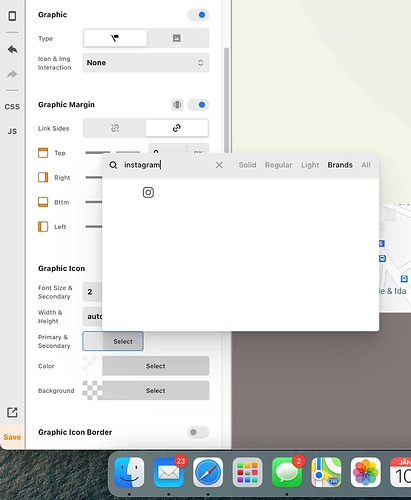Choose the icon graphic type flag
Viewport: 411px width, 500px height.
tap(115, 38)
